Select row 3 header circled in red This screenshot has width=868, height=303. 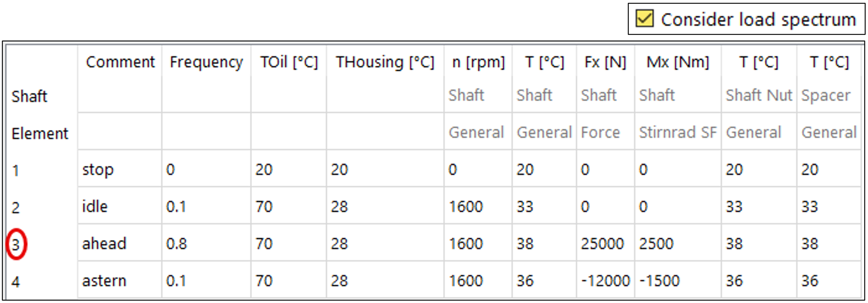coord(16,244)
